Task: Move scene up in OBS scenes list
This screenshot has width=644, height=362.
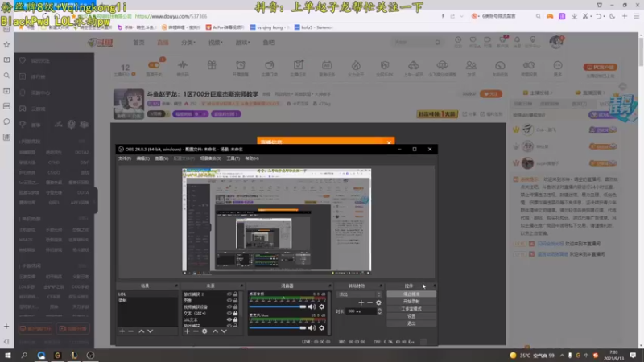Action: click(142, 331)
